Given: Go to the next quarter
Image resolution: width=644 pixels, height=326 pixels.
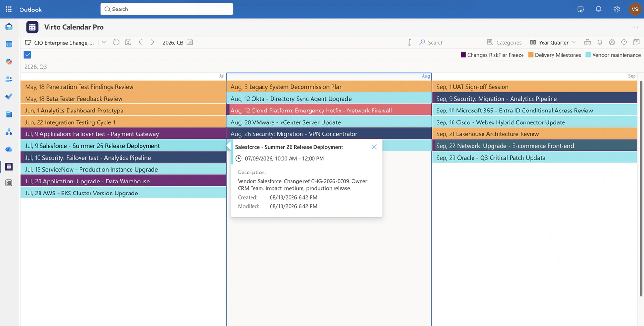Looking at the screenshot, I should click(x=152, y=42).
